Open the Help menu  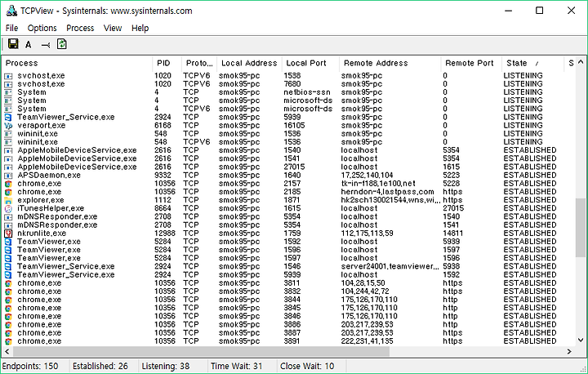[x=140, y=28]
